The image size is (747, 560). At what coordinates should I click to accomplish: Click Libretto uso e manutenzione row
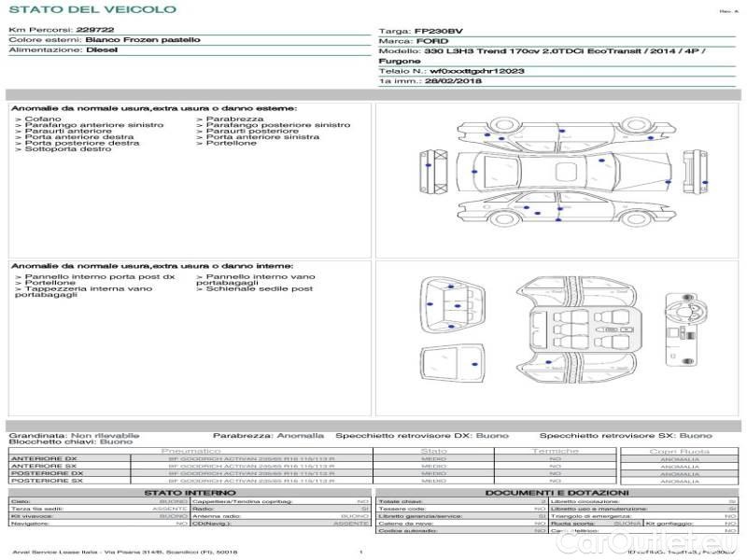[x=643, y=509]
